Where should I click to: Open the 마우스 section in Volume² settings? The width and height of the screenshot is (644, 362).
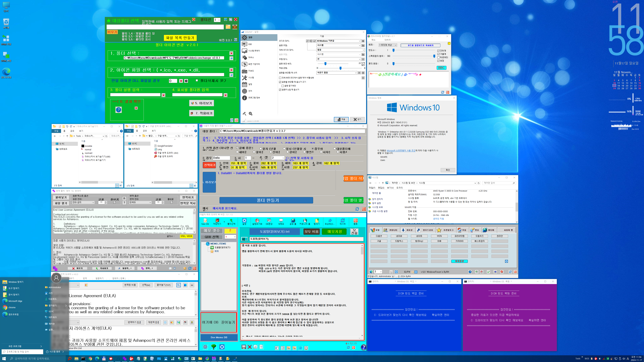259,57
